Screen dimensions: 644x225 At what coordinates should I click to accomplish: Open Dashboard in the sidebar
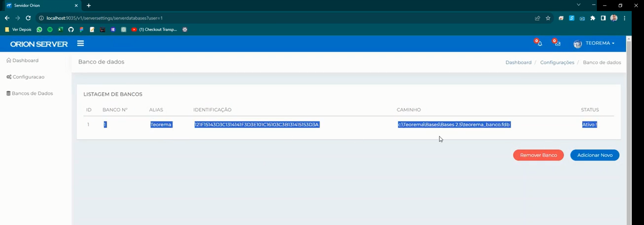[x=23, y=60]
